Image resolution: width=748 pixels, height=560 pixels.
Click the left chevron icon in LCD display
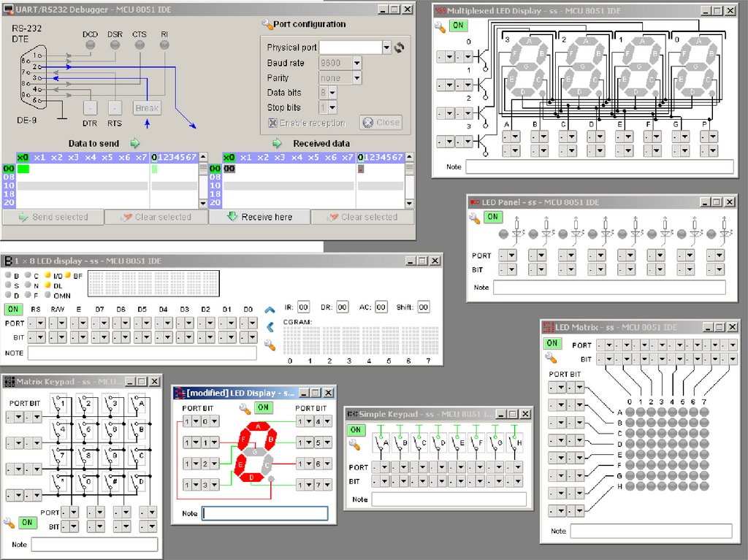(270, 327)
